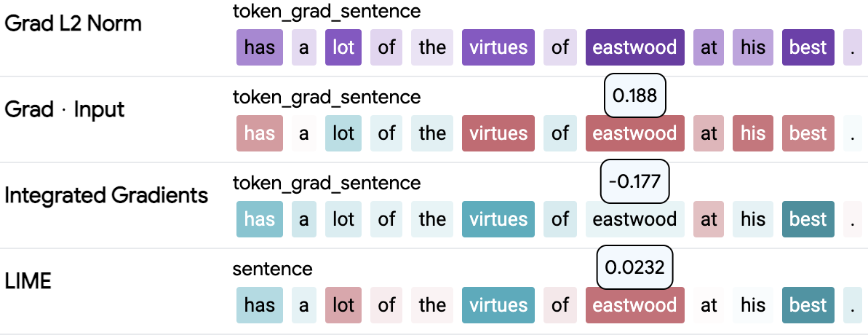Viewport: 868px width, 335px height.
Task: Click 'best' token in Grad L2 Norm row
Action: click(x=808, y=47)
